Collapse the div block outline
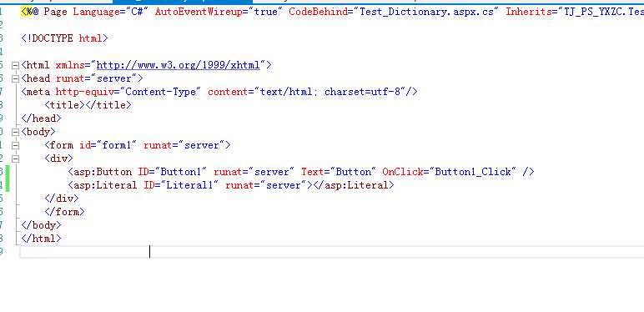Viewport: 644px width, 312px height. [x=15, y=159]
